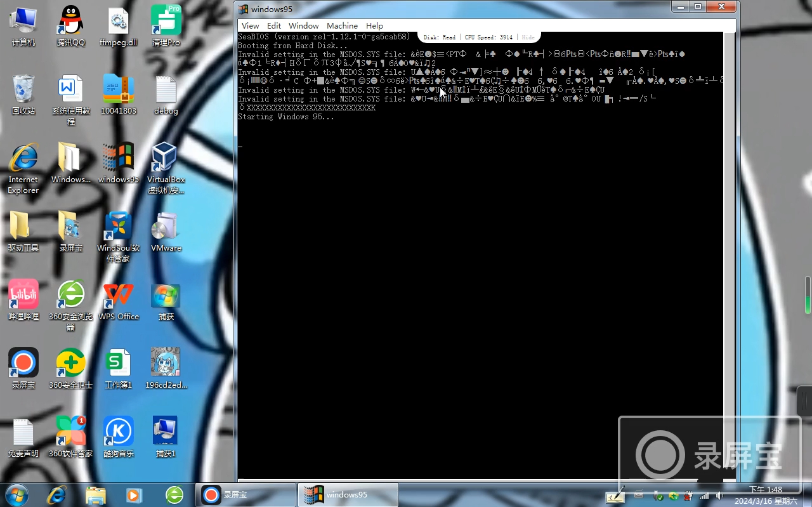Open 360 browser from the taskbar
This screenshot has height=507, width=812.
(174, 495)
